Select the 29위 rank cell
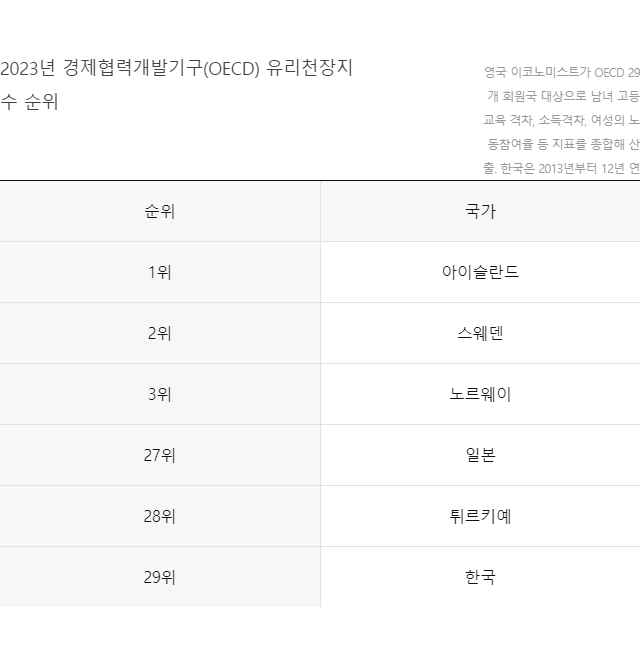Viewport: 640px width, 656px height. (x=160, y=577)
